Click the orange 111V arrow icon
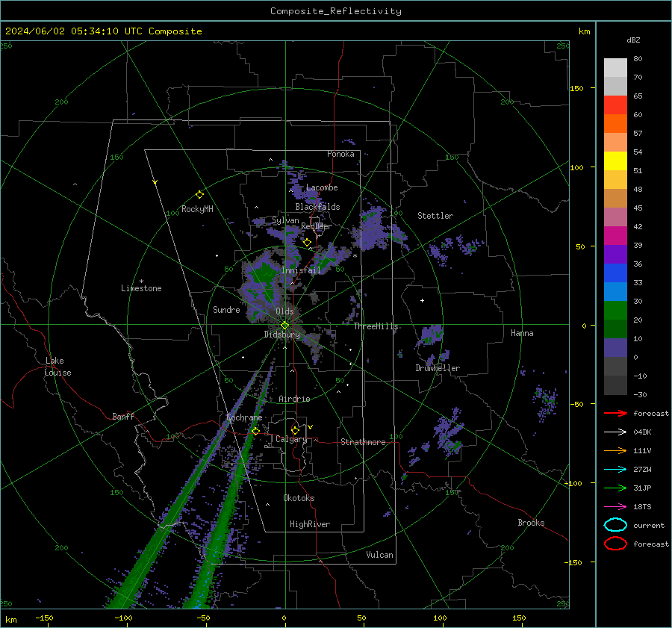672x628 pixels. pos(615,450)
